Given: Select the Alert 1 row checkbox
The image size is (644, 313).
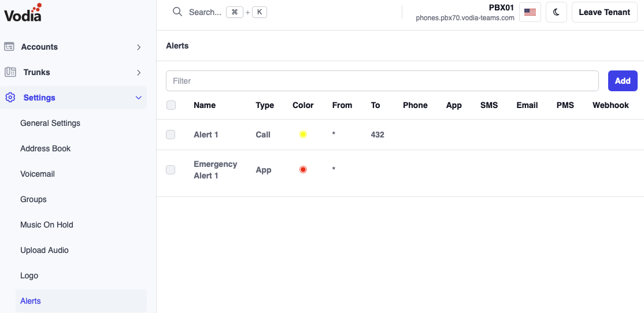Looking at the screenshot, I should coord(171,135).
